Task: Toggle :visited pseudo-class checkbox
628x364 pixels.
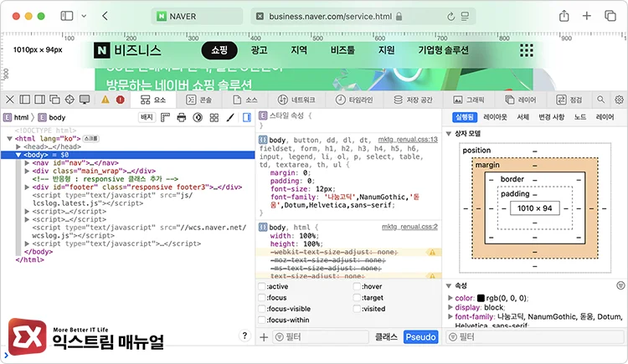Action: pyautogui.click(x=357, y=309)
